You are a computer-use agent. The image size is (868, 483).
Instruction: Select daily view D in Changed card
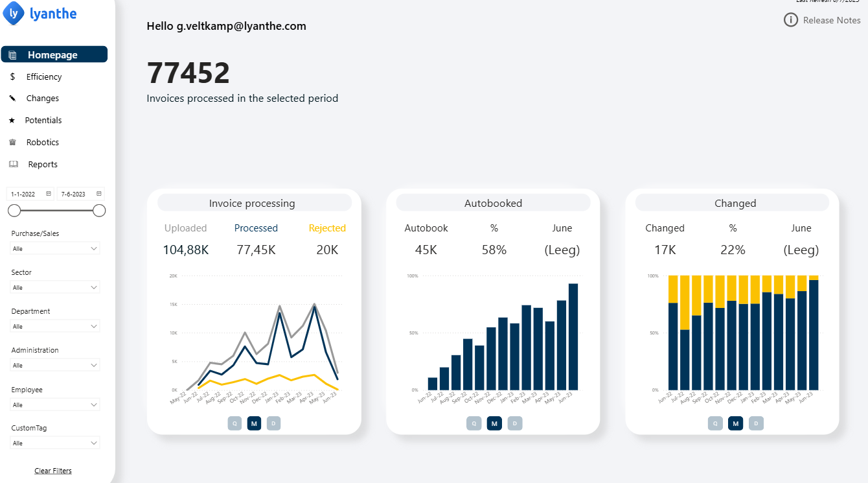pos(756,423)
